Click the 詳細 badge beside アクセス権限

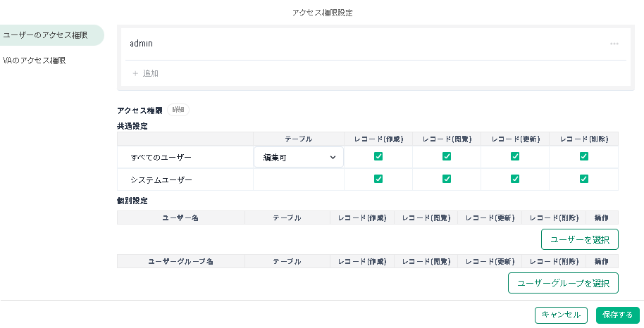pos(178,110)
